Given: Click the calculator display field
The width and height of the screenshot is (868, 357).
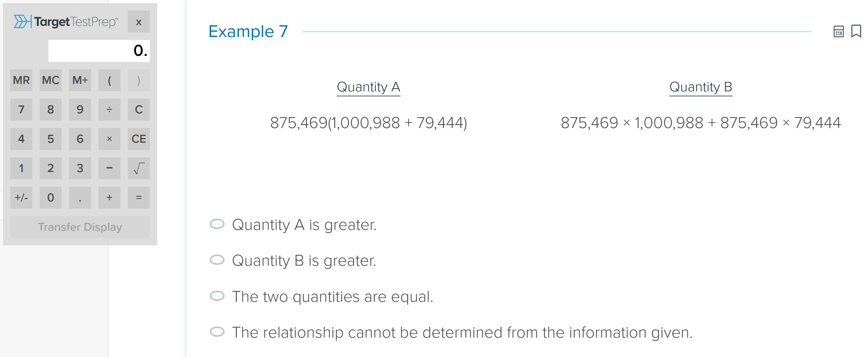Looking at the screenshot, I should (99, 51).
